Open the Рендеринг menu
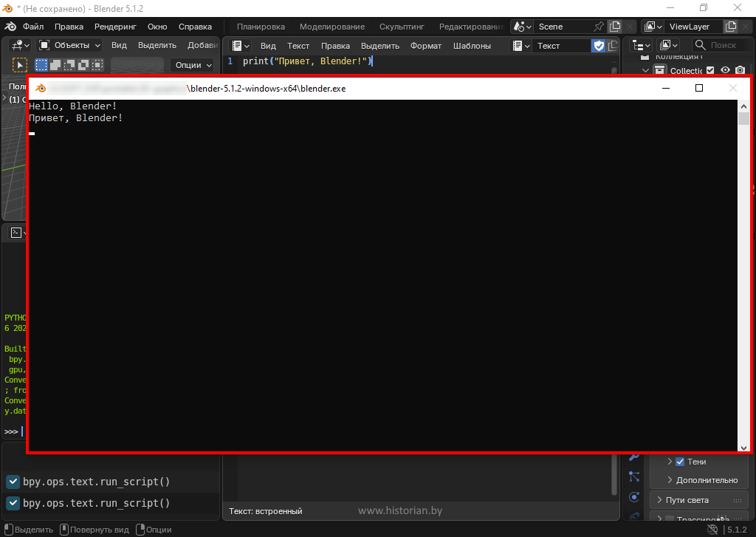Screen dimensions: 756x537 [115, 27]
